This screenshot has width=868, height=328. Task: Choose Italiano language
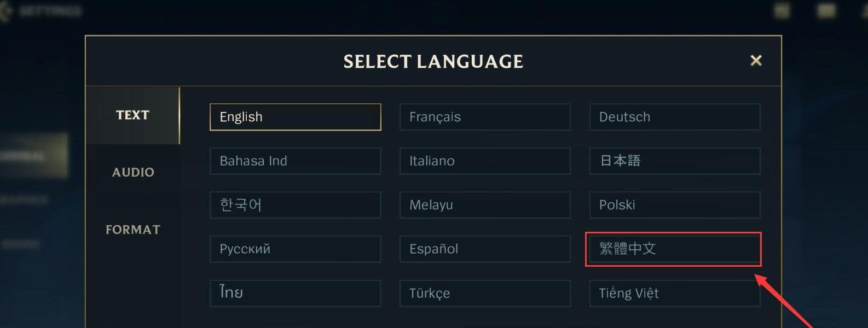point(485,161)
